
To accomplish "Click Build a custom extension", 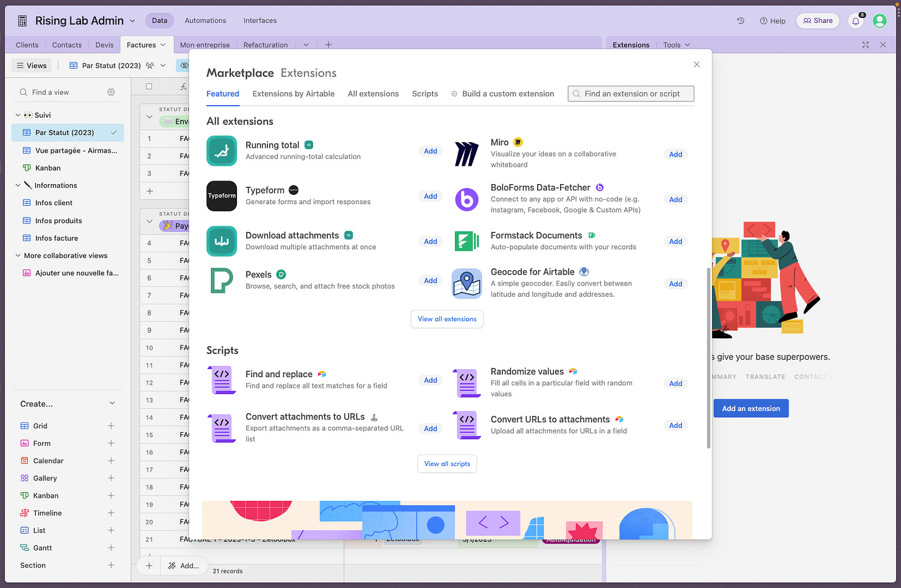I will coord(502,94).
